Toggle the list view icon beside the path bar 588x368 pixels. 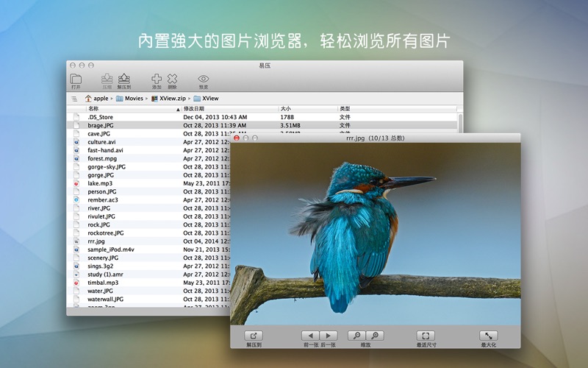click(74, 98)
